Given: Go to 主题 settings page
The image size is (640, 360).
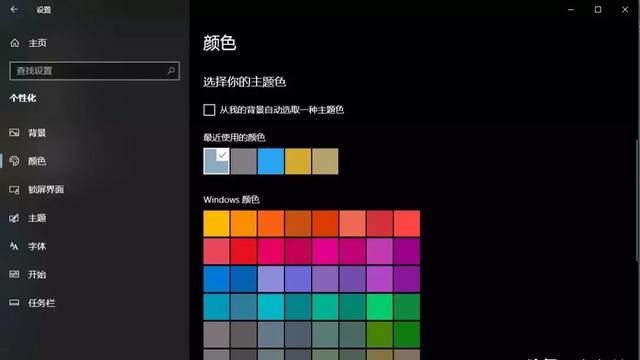Looking at the screenshot, I should click(x=37, y=218).
